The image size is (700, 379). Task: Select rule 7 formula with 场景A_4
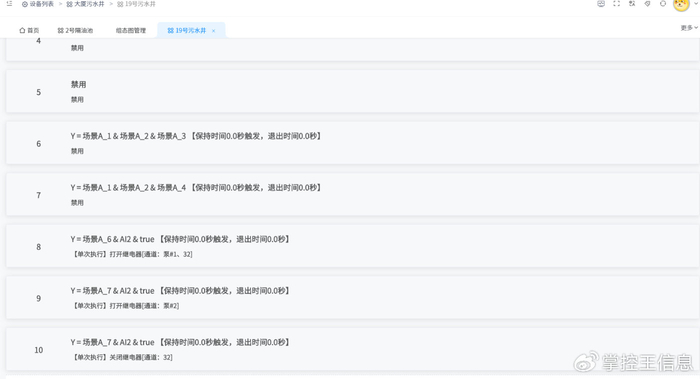click(196, 187)
